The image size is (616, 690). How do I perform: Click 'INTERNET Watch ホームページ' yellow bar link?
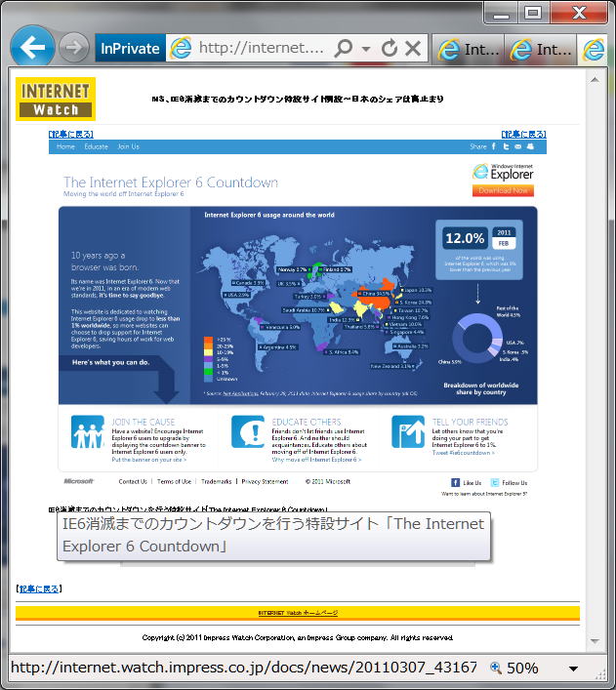tap(298, 613)
